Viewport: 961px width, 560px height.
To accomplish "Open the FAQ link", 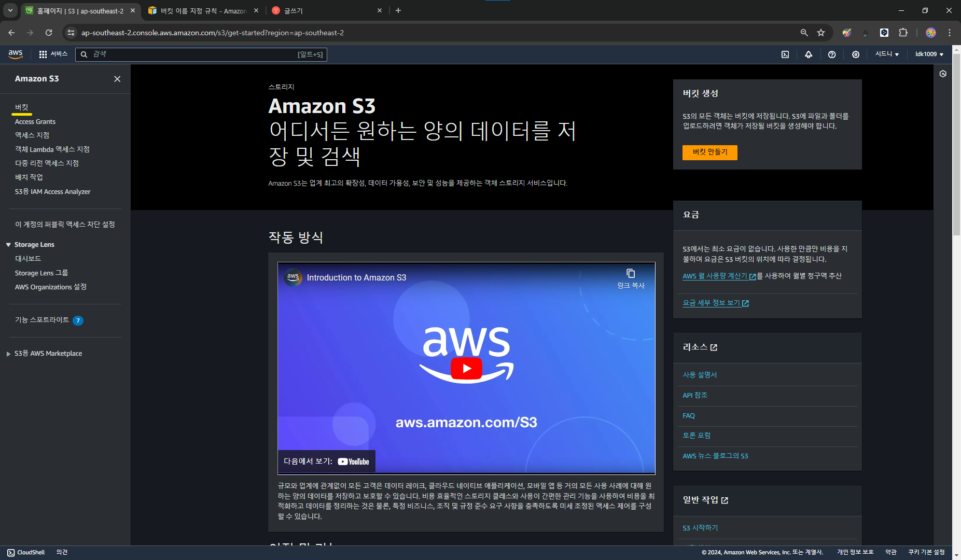I will [x=689, y=416].
